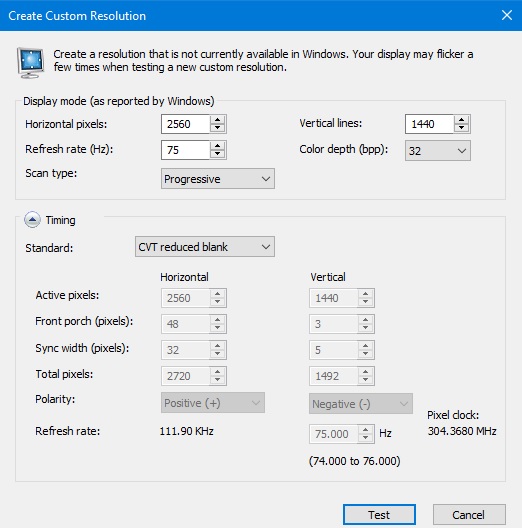Click the Cancel button
522x528 pixels.
coord(469,515)
